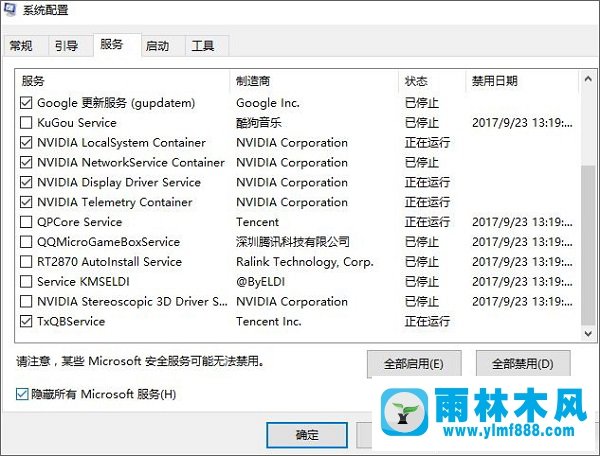Click the System Configuration title bar icon
Viewport: 600px width, 456px height.
[10, 8]
